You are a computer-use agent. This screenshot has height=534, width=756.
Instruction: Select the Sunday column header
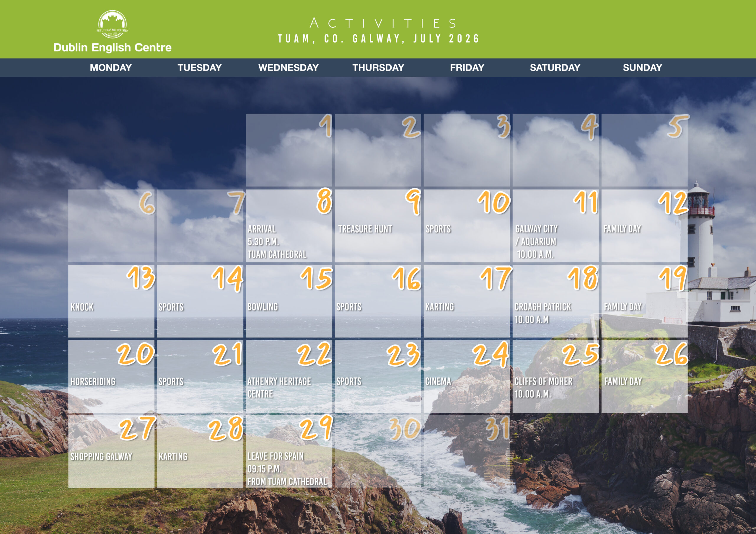click(642, 68)
